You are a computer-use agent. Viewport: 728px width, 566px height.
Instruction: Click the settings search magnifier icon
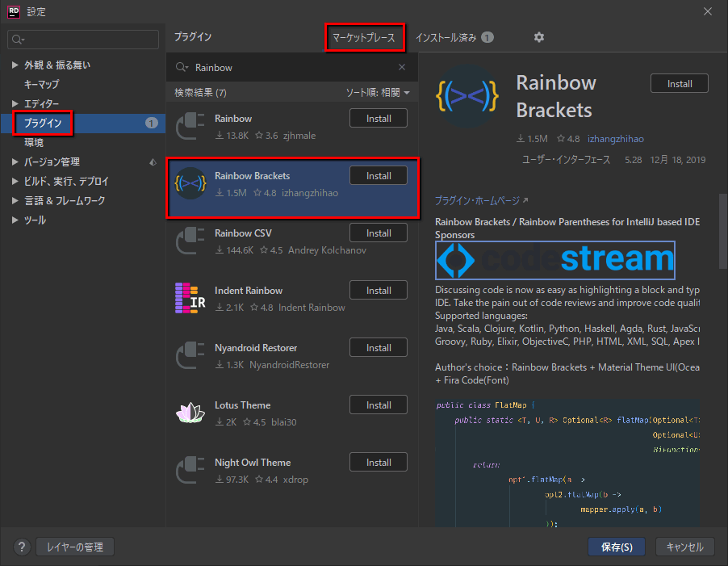pos(18,40)
